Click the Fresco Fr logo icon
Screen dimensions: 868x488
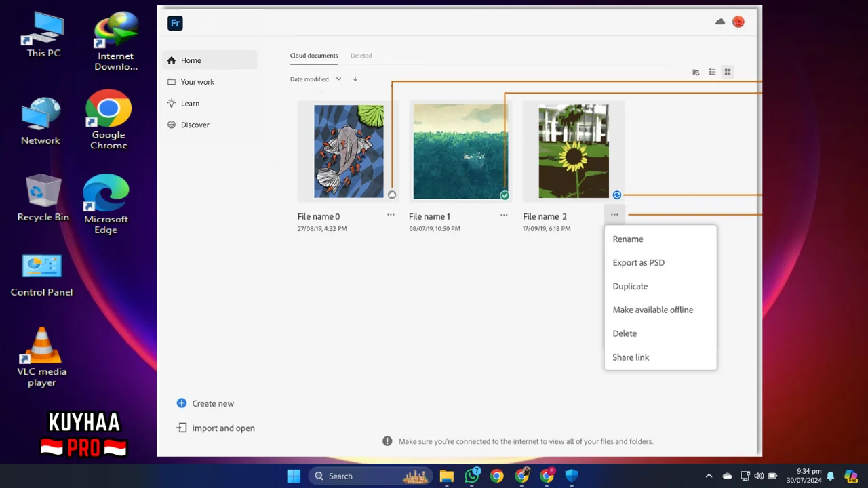[x=175, y=23]
